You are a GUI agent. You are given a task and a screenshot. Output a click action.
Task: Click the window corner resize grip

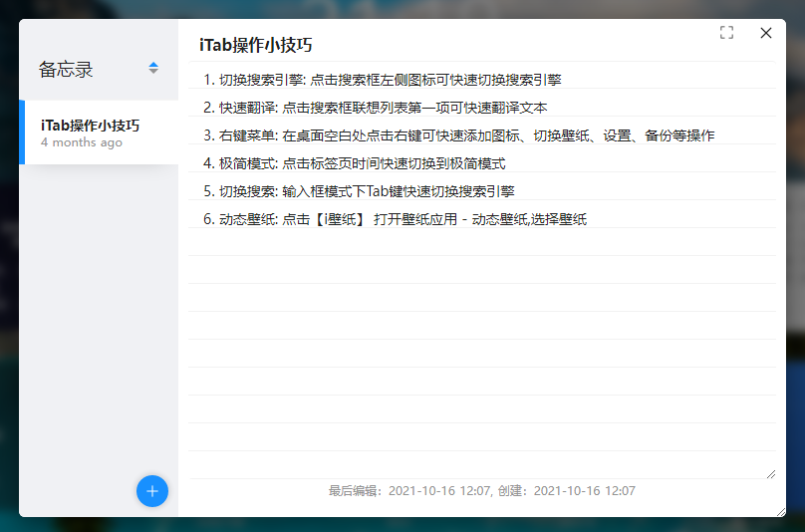click(780, 511)
